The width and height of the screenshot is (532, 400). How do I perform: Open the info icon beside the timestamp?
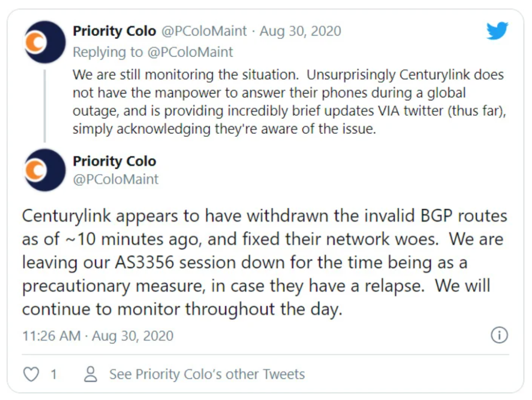click(499, 336)
